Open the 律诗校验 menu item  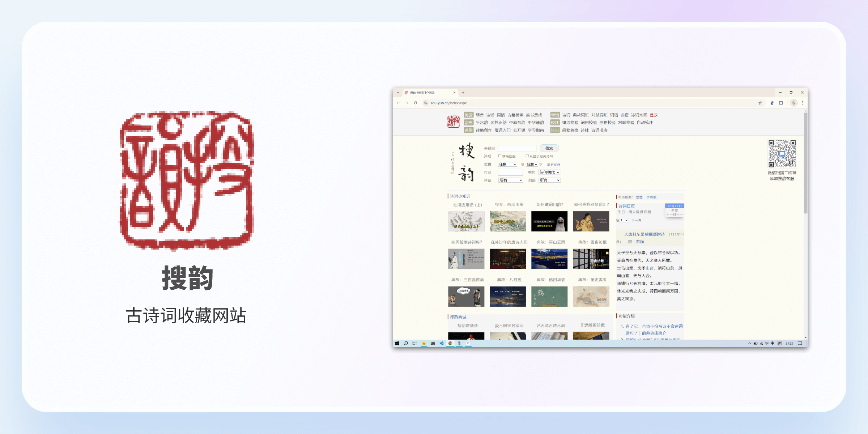(x=570, y=123)
